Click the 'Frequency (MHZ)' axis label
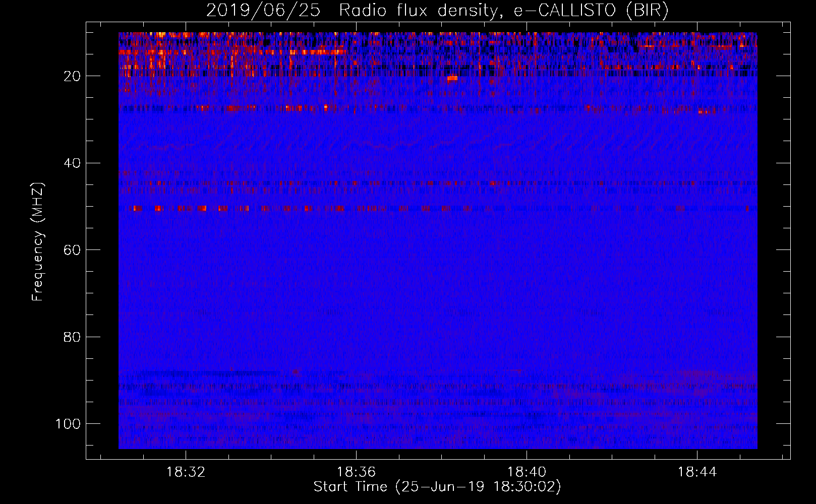The width and height of the screenshot is (816, 504). coord(38,241)
